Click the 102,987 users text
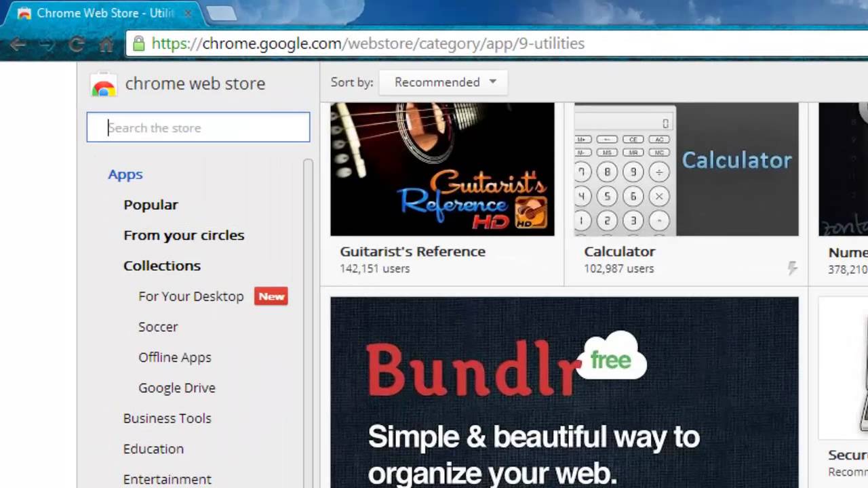868x488 pixels. tap(619, 269)
